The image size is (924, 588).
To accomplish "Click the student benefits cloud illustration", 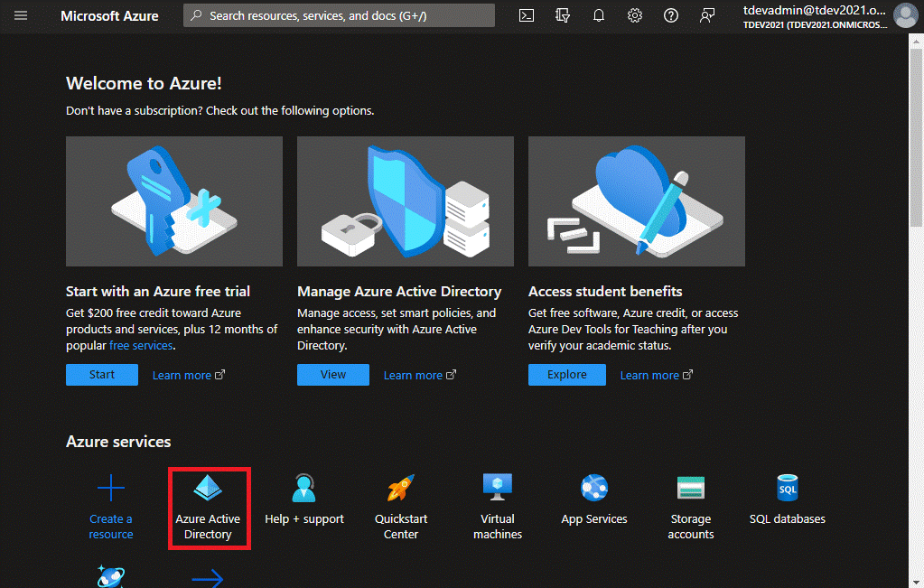I will [x=637, y=201].
